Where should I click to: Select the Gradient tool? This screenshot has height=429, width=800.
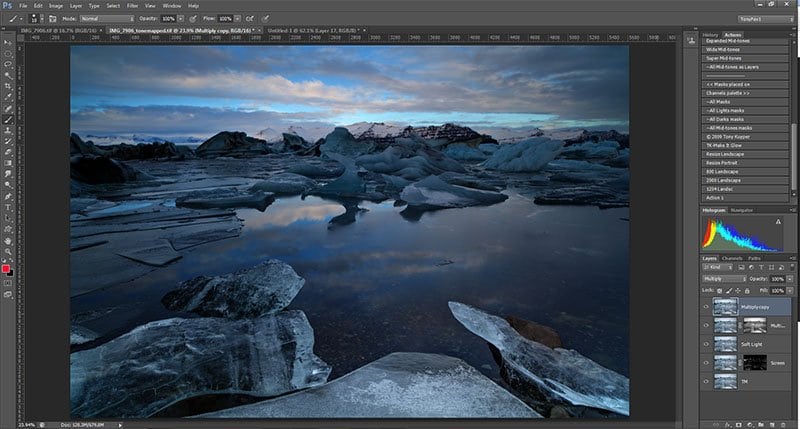click(8, 163)
